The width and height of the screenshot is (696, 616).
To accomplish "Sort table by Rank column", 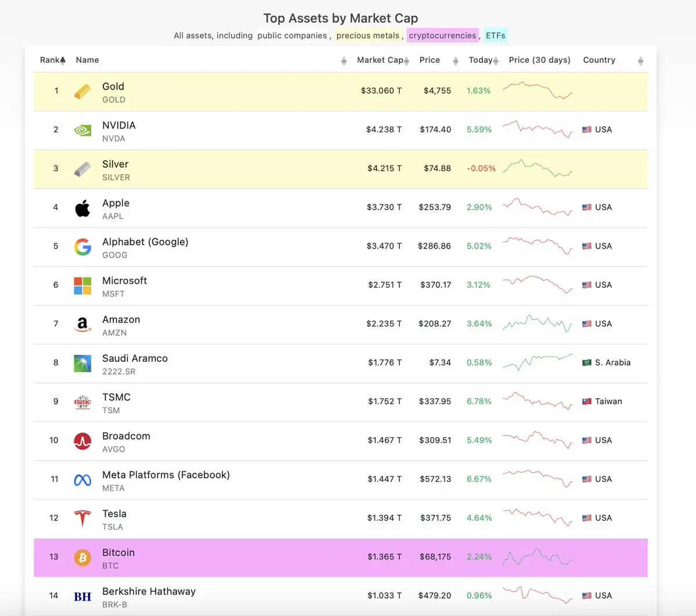I will point(52,60).
